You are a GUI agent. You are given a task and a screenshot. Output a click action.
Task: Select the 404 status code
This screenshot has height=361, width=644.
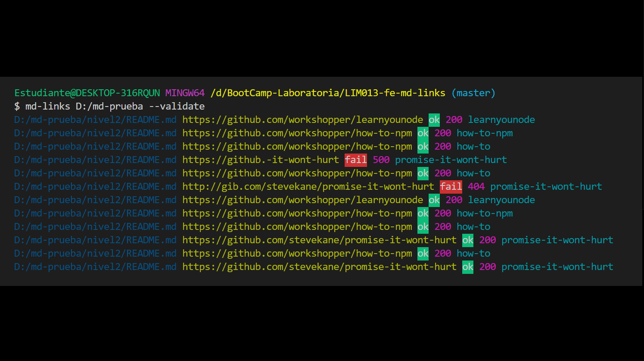476,186
